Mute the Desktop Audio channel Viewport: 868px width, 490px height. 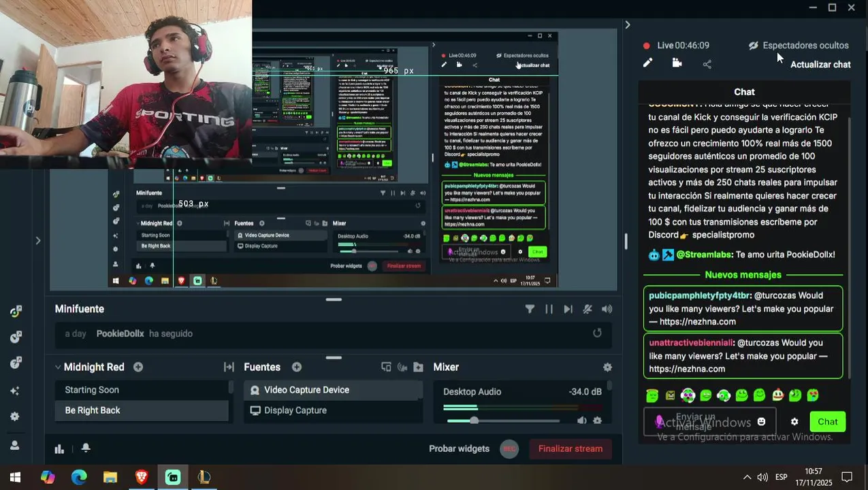click(581, 421)
